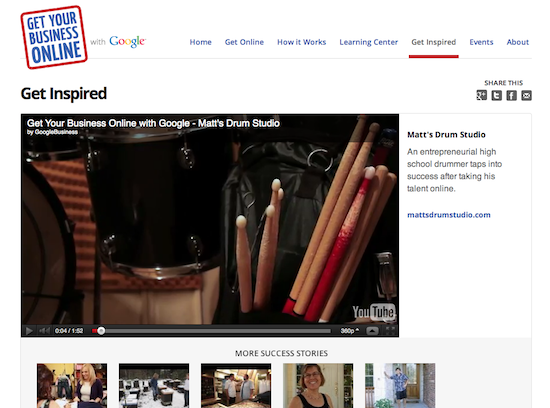Open the 360p video quality menu
Screen dimensions: 550x408
coord(350,330)
